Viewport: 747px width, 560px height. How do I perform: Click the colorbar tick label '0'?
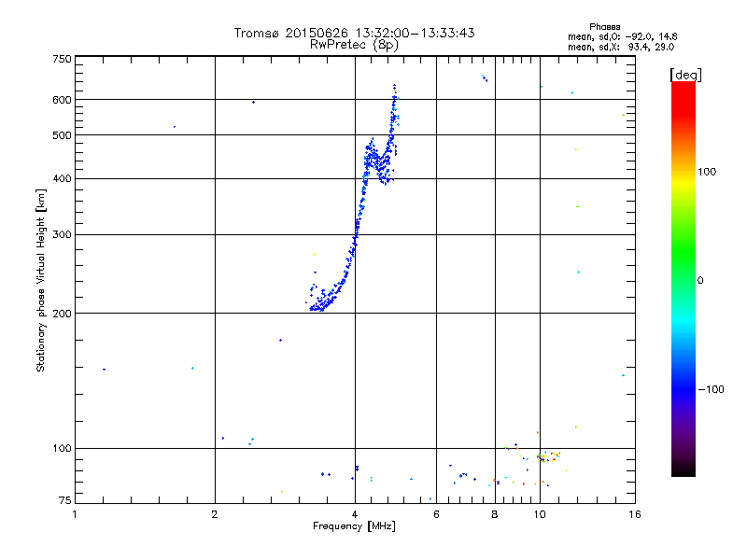(700, 281)
